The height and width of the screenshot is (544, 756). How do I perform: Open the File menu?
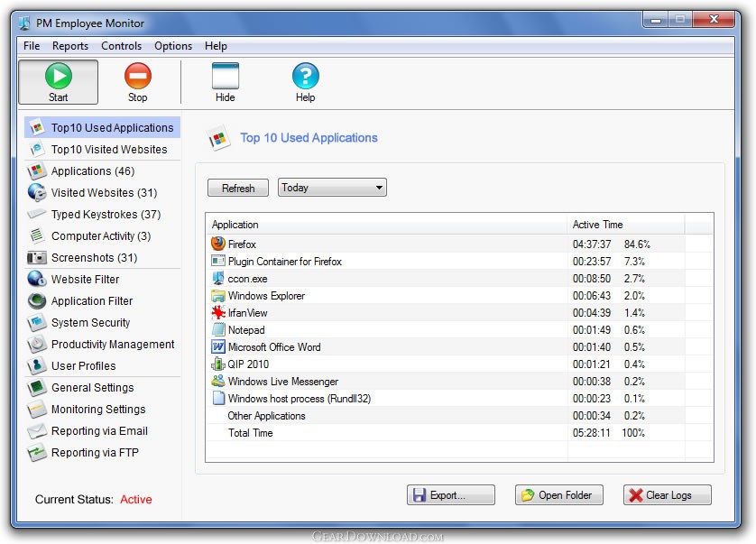pyautogui.click(x=32, y=46)
